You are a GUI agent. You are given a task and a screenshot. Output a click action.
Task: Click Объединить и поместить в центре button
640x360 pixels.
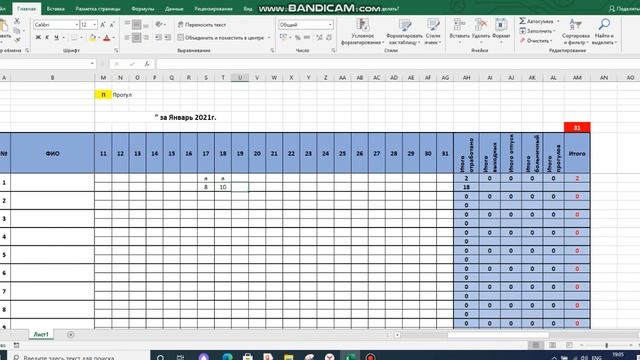point(221,38)
